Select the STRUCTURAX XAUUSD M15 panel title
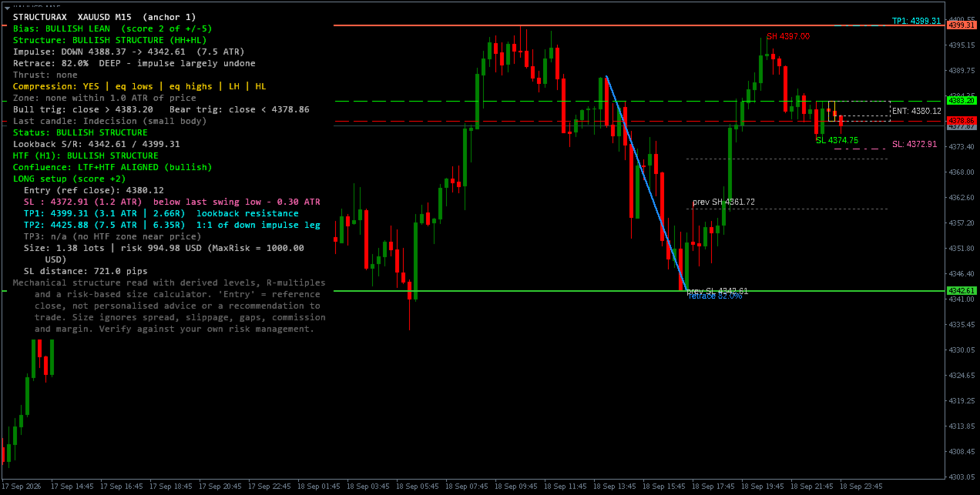 104,17
